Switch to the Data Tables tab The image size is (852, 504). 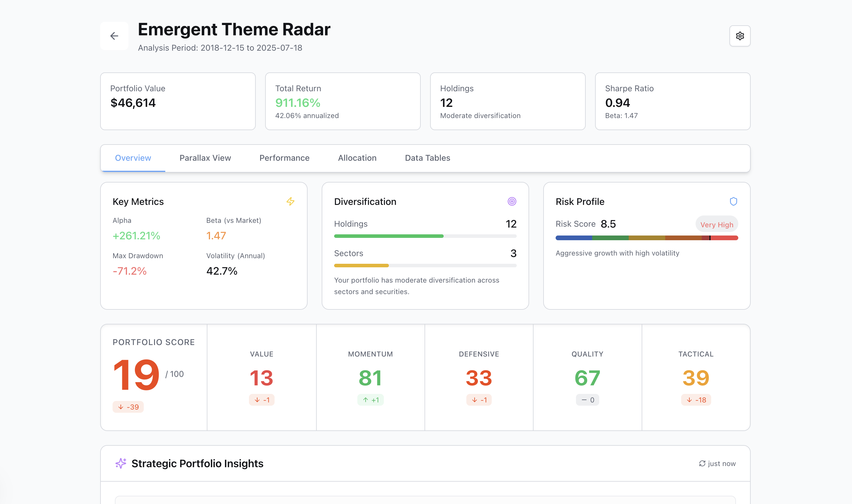[427, 157]
